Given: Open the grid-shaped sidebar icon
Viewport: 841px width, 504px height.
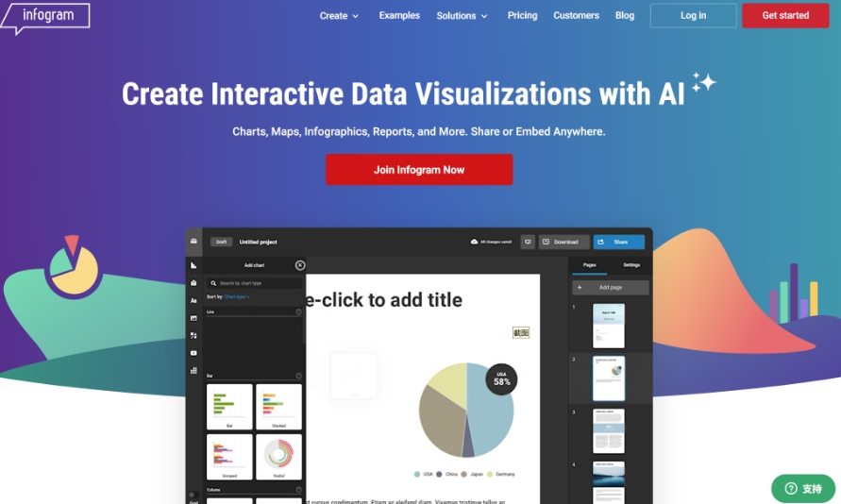Looking at the screenshot, I should coord(193,371).
